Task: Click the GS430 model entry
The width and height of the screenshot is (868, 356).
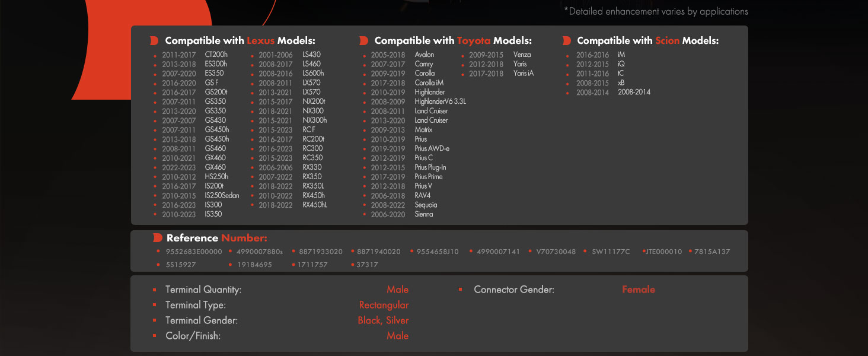Action: pos(215,120)
